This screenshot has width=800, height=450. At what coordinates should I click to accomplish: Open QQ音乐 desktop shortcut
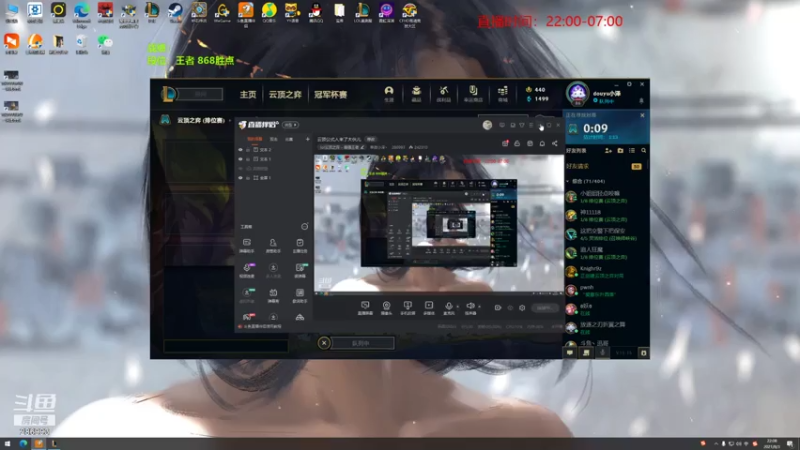click(269, 12)
